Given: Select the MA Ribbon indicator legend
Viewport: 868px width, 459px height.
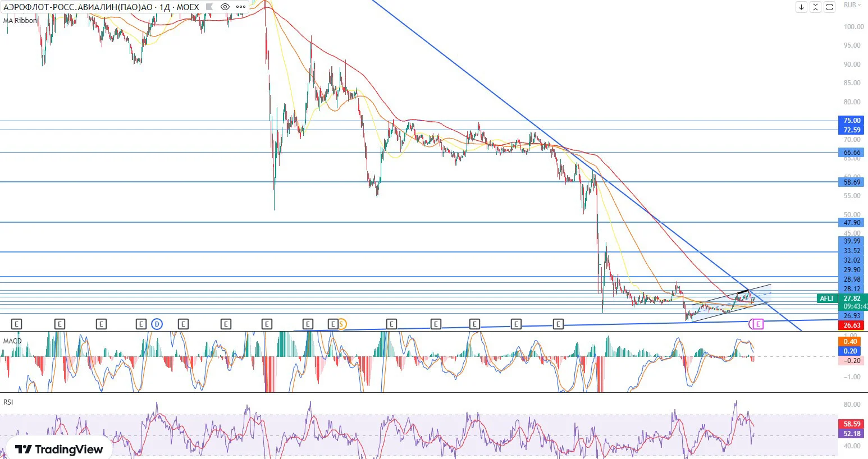Looking at the screenshot, I should coord(20,21).
